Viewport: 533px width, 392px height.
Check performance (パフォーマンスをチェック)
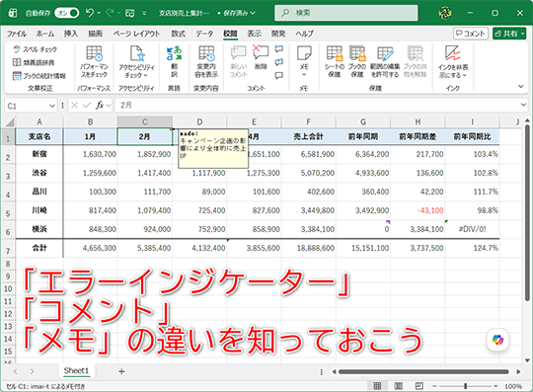pyautogui.click(x=94, y=62)
